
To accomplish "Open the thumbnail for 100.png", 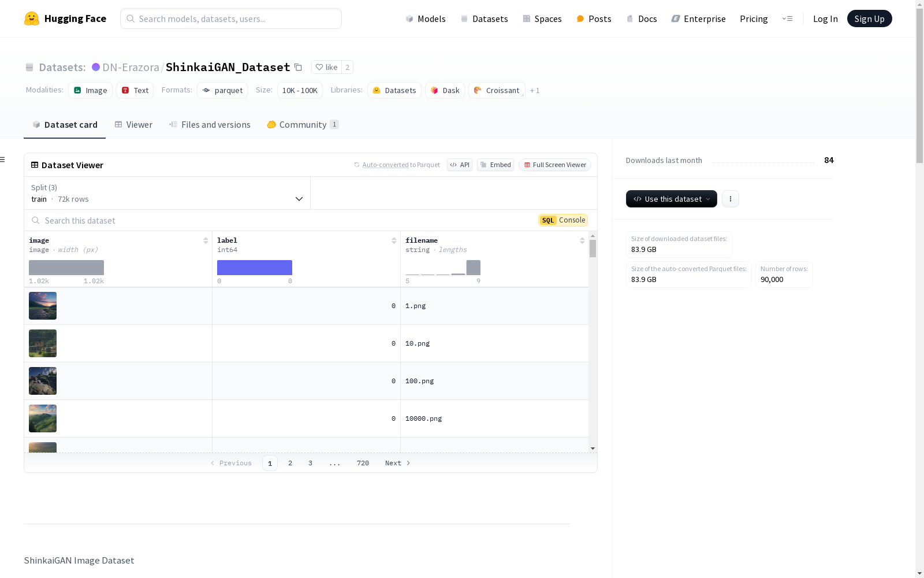I will 43,381.
